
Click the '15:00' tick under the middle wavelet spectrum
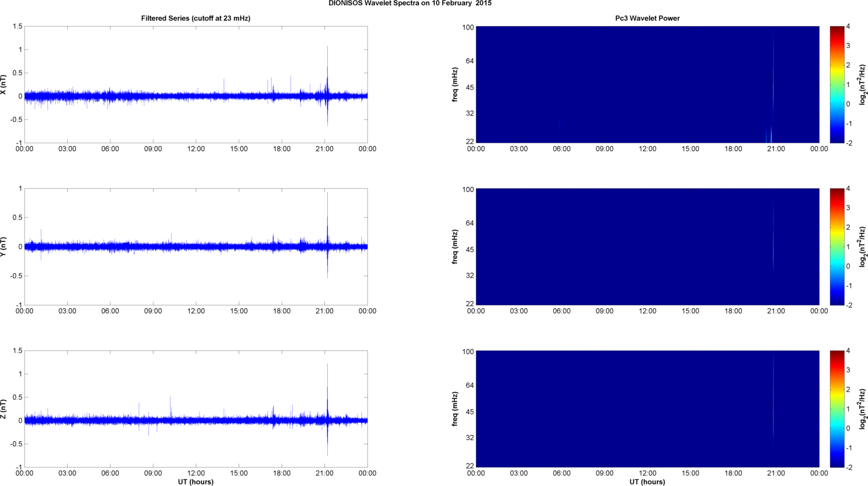tap(690, 311)
